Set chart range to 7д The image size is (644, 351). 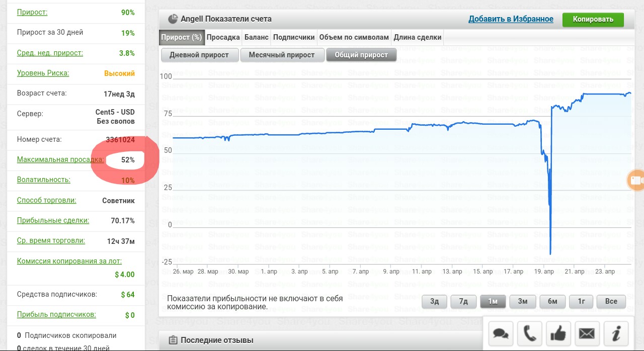coord(463,301)
